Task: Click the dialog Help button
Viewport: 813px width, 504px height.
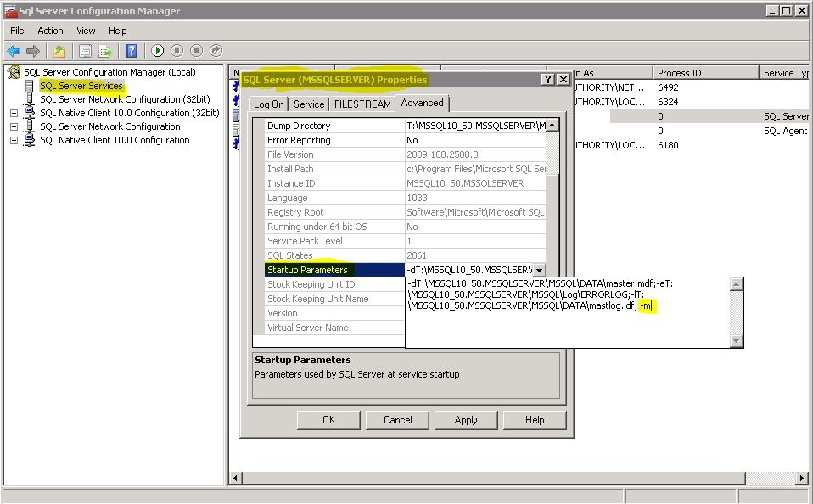Action: click(x=535, y=420)
